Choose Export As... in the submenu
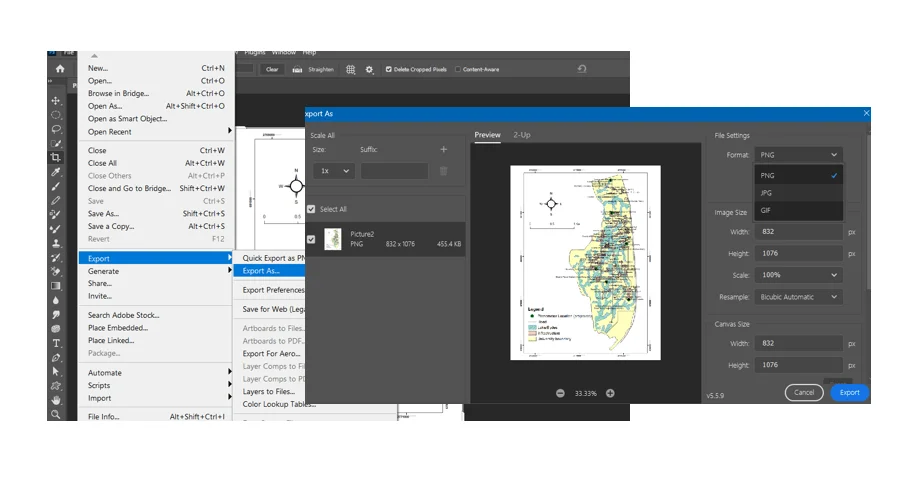Image resolution: width=897 pixels, height=480 pixels. [269, 271]
